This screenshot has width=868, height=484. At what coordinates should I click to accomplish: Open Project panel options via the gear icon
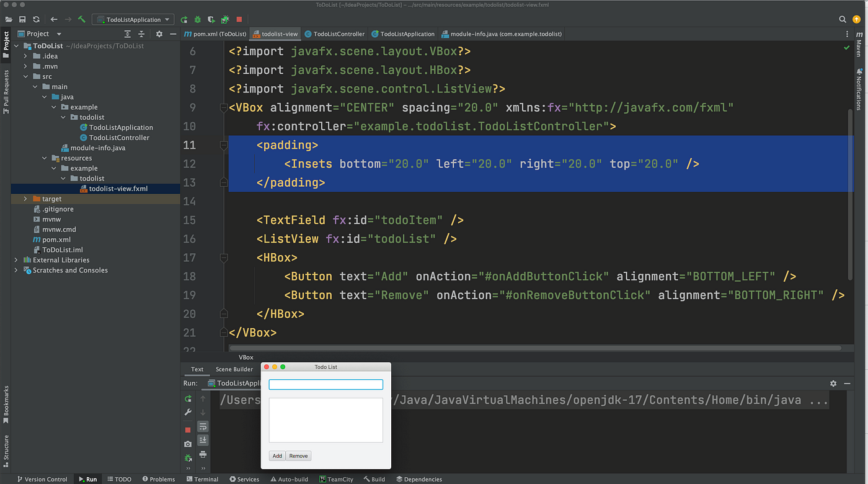point(159,34)
